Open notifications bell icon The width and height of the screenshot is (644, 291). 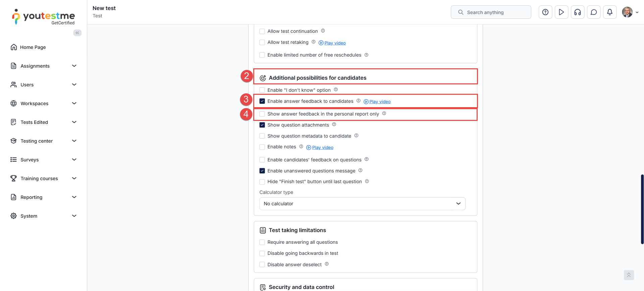point(610,12)
